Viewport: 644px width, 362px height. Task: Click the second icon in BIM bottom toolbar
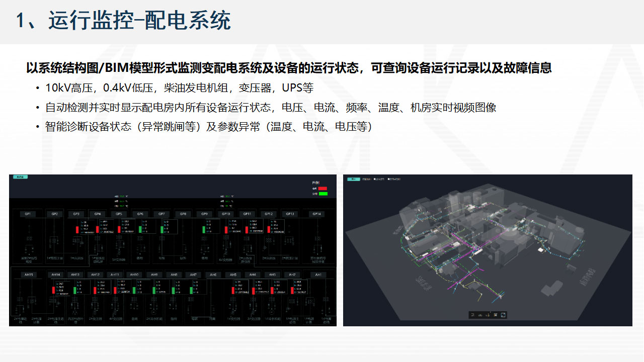[480, 315]
